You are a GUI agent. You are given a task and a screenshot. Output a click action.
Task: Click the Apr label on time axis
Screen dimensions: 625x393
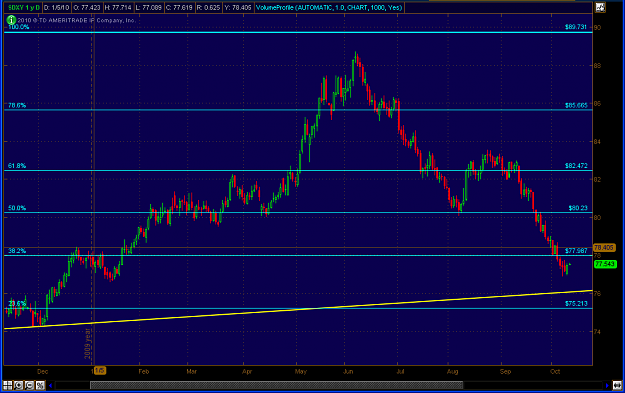tap(247, 371)
